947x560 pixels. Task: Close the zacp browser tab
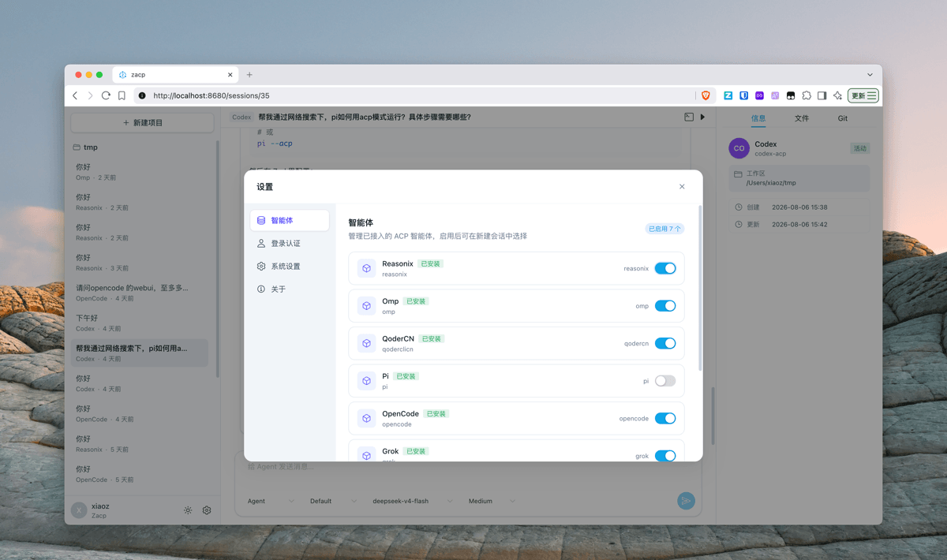pos(230,75)
